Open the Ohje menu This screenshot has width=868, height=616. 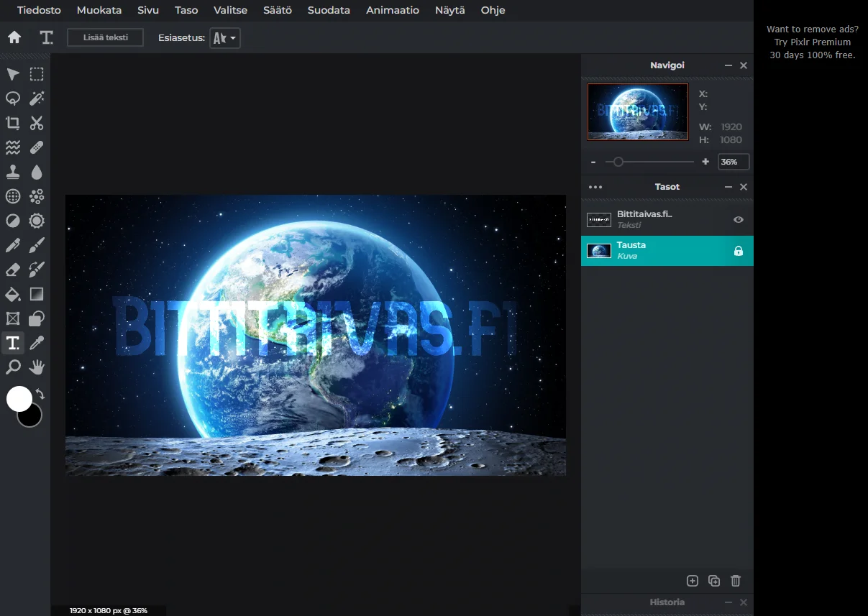(x=493, y=10)
